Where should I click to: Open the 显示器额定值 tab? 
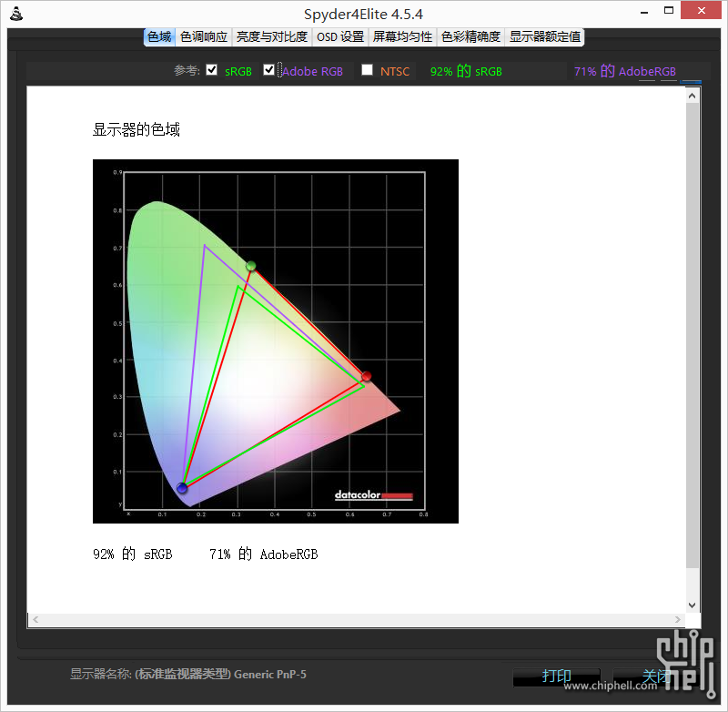click(544, 36)
